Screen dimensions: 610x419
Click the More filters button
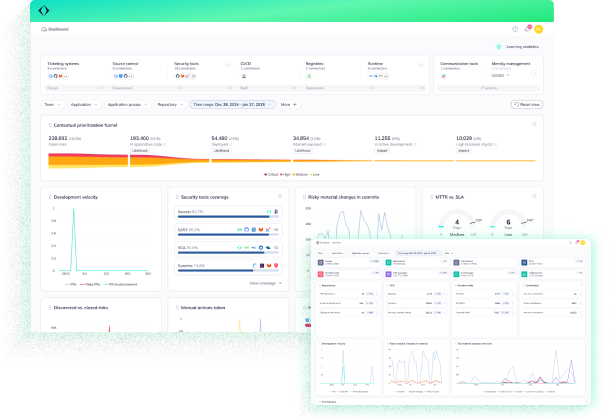tap(288, 104)
